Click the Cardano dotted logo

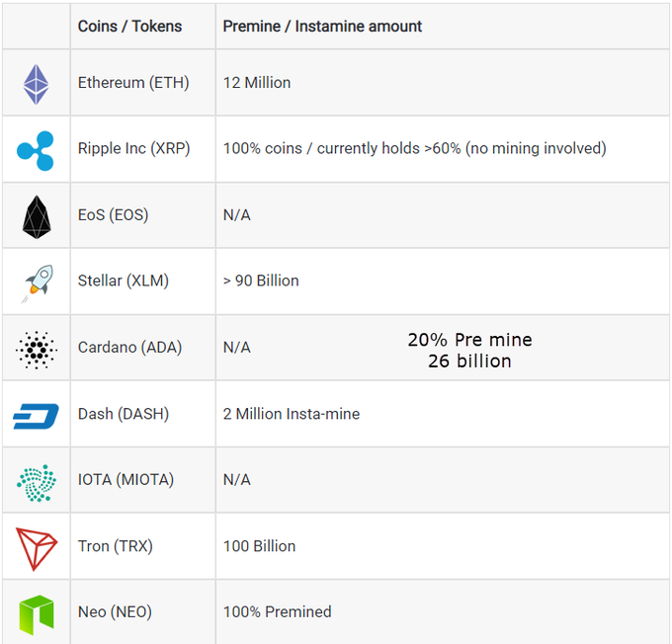pyautogui.click(x=37, y=350)
